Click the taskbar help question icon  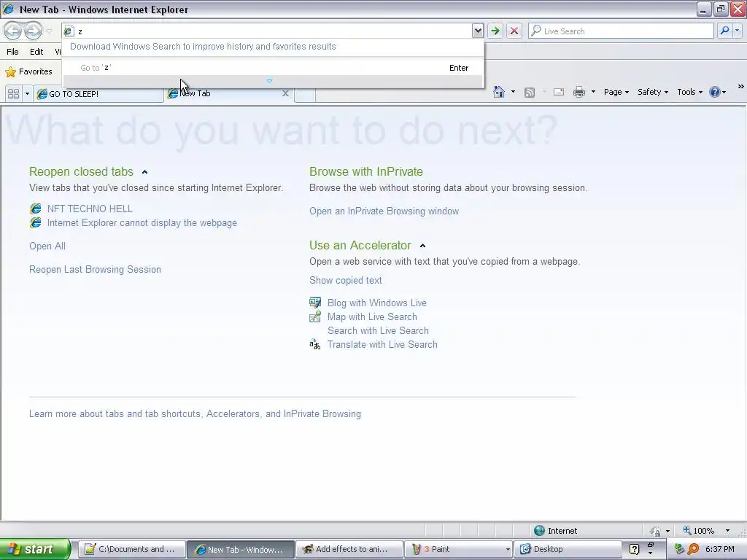tap(634, 549)
